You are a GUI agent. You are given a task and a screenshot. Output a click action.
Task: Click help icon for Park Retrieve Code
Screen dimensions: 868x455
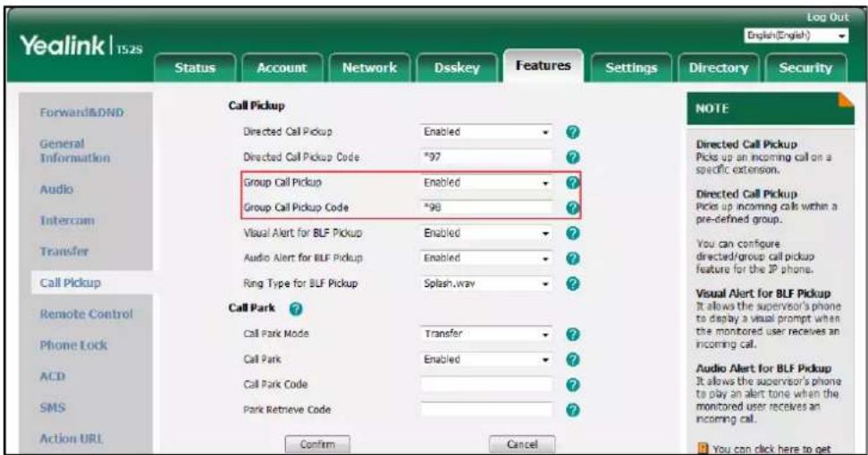coord(573,410)
